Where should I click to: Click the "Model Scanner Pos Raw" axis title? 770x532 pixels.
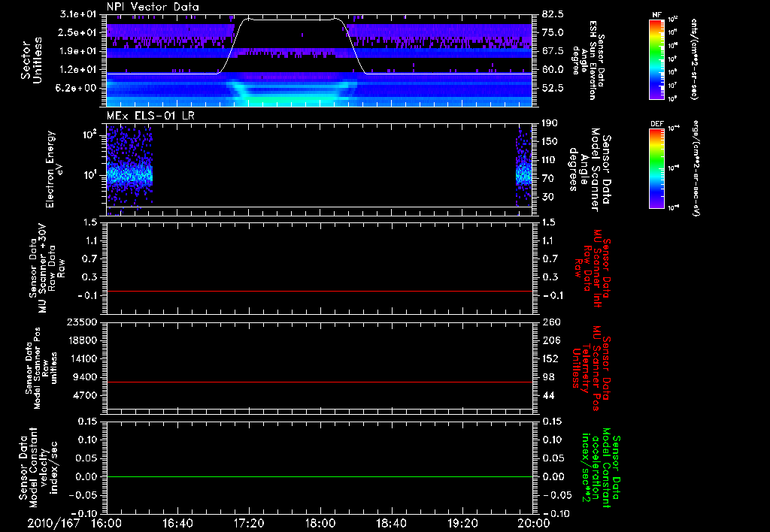pos(41,368)
